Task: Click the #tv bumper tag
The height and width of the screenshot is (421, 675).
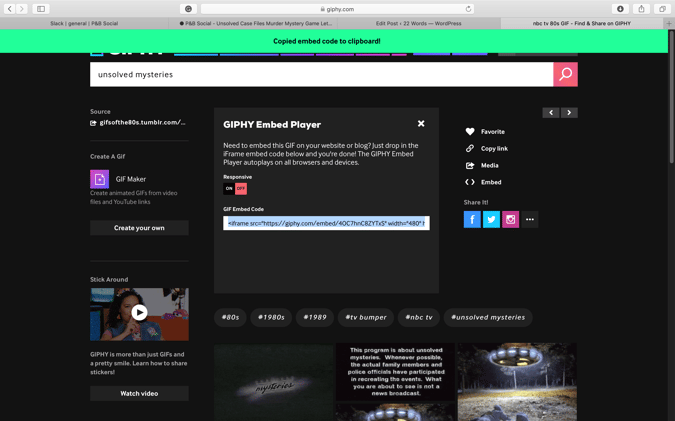Action: 366,317
